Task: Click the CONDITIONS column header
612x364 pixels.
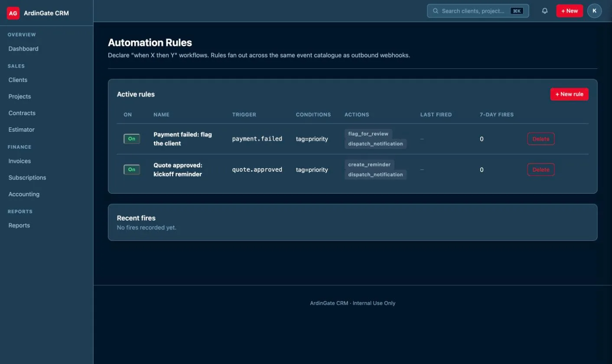Action: (x=313, y=115)
